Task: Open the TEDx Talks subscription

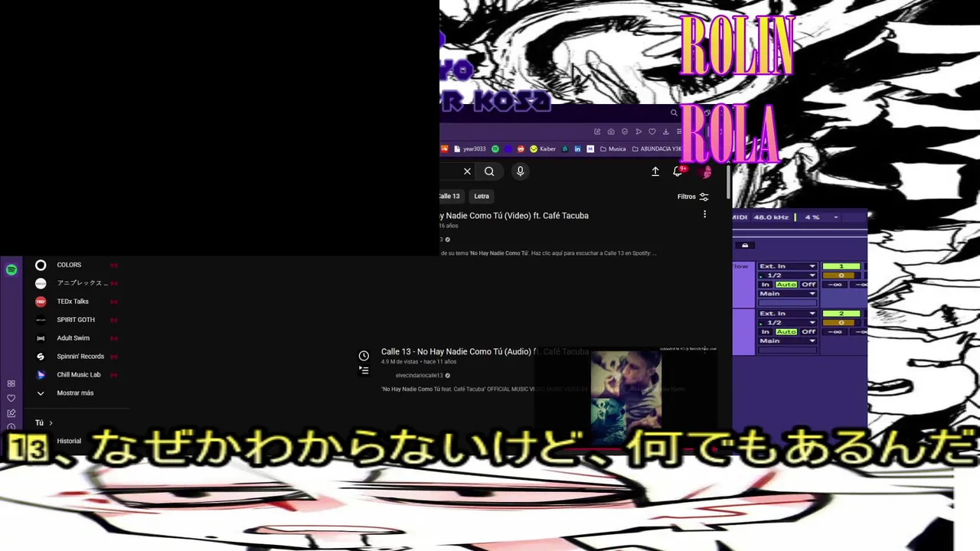Action: (x=73, y=302)
